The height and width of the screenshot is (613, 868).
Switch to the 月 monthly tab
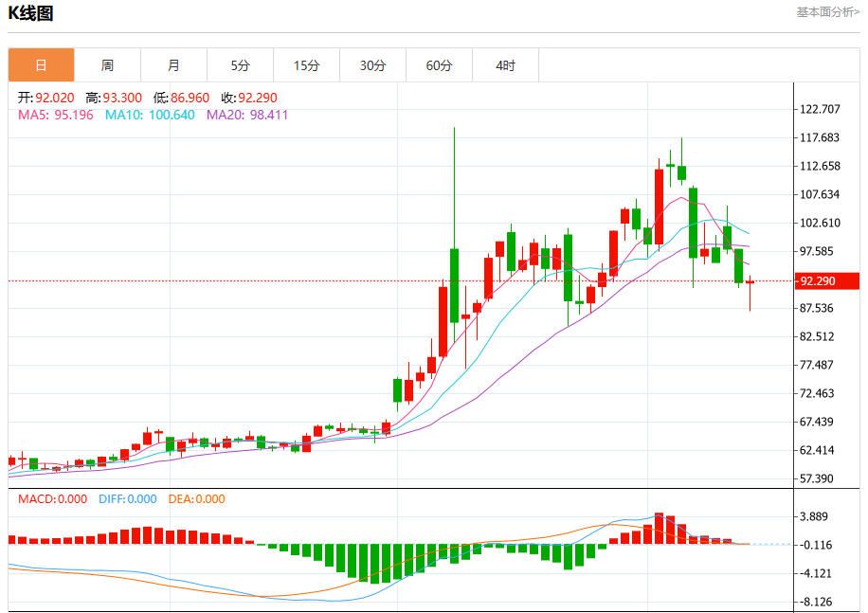coord(173,65)
